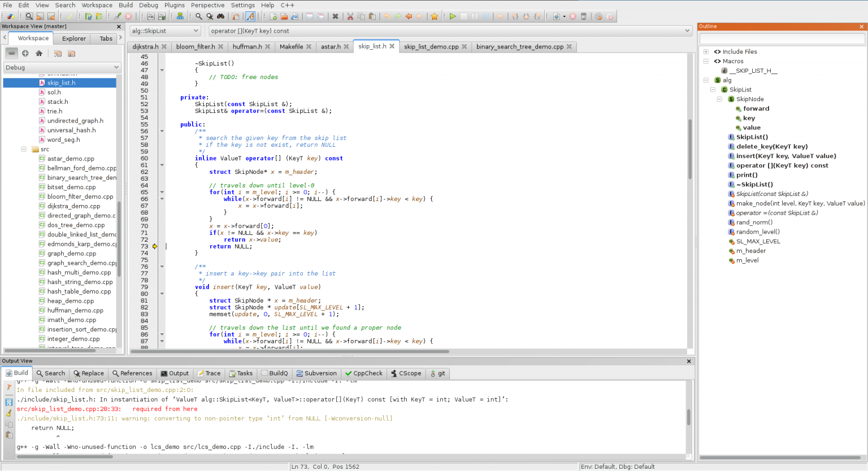Select insert(KeyT key, ValueT value) in Outline
This screenshot has width=868, height=471.
(784, 156)
